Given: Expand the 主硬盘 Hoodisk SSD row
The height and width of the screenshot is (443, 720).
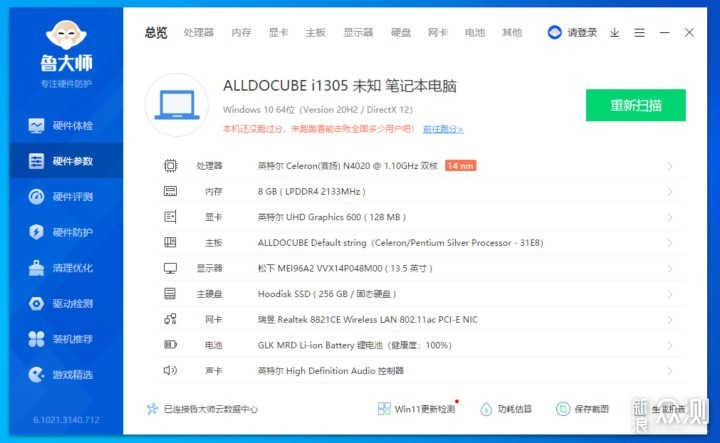Looking at the screenshot, I should pyautogui.click(x=670, y=294).
